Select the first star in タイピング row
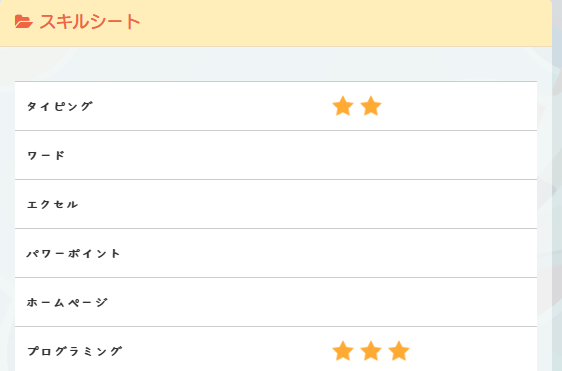 click(343, 106)
